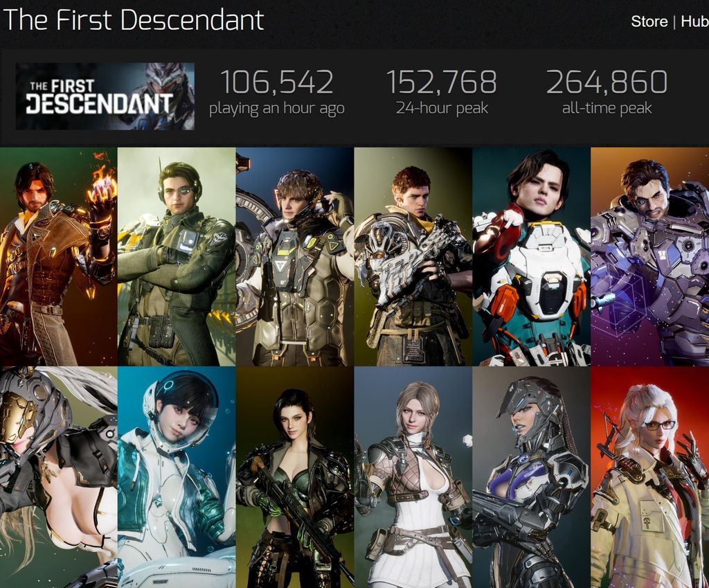Viewport: 709px width, 588px height.
Task: Click The First Descendant page title
Action: point(134,20)
